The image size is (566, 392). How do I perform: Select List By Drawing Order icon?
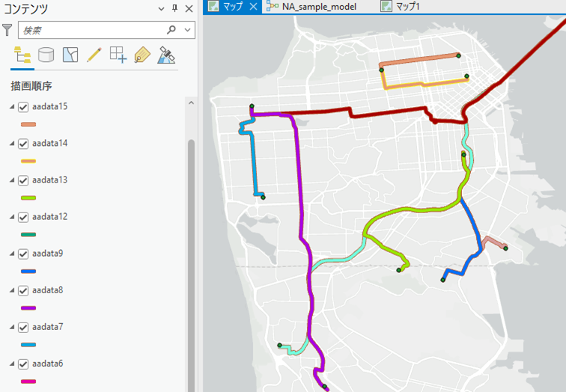[x=22, y=55]
